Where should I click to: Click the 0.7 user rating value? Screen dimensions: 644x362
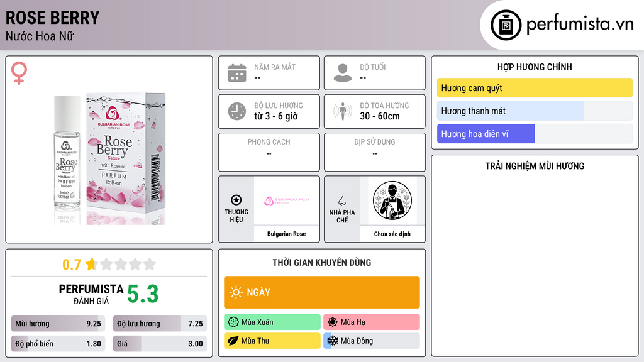click(72, 265)
